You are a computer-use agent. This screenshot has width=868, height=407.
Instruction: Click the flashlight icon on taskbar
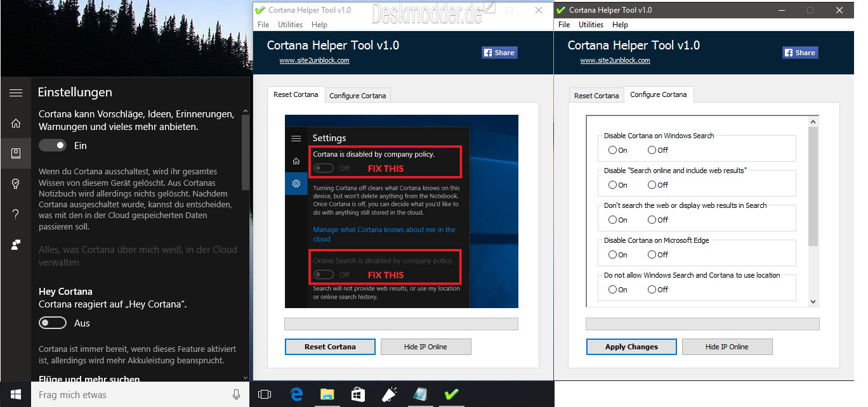coord(389,394)
